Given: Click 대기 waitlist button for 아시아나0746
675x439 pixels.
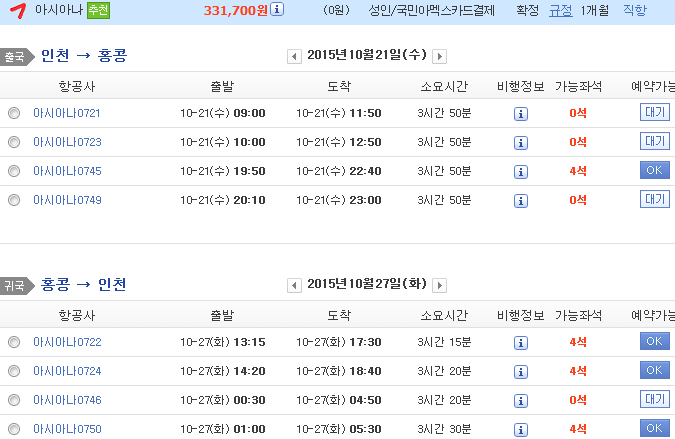Looking at the screenshot, I should pyautogui.click(x=655, y=399).
